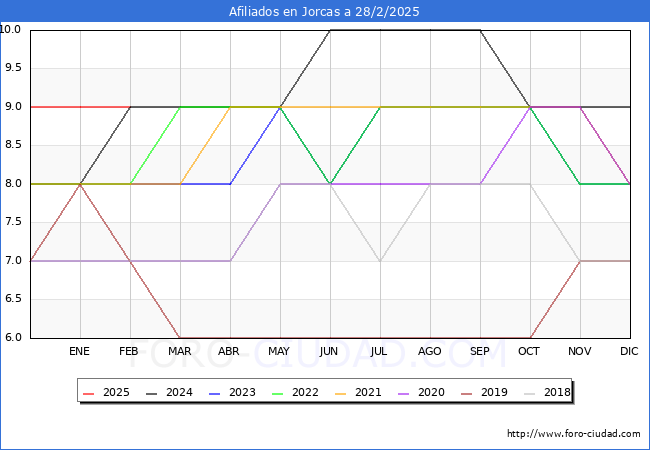Click the NOV month axis label
650x450 pixels.
(x=580, y=351)
